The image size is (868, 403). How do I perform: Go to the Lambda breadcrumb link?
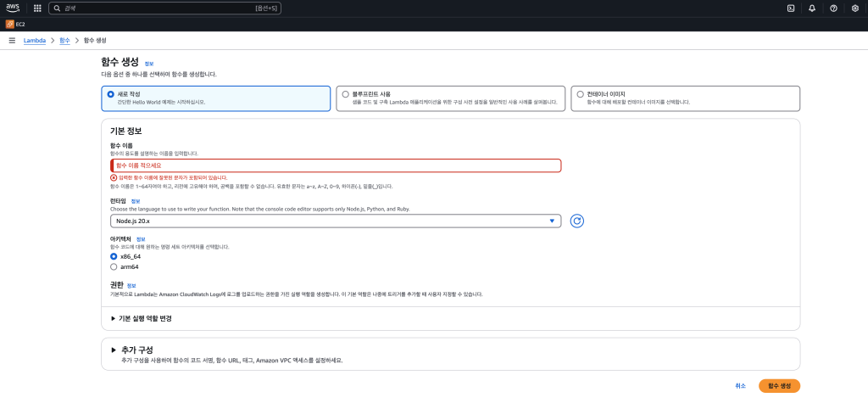tap(35, 41)
